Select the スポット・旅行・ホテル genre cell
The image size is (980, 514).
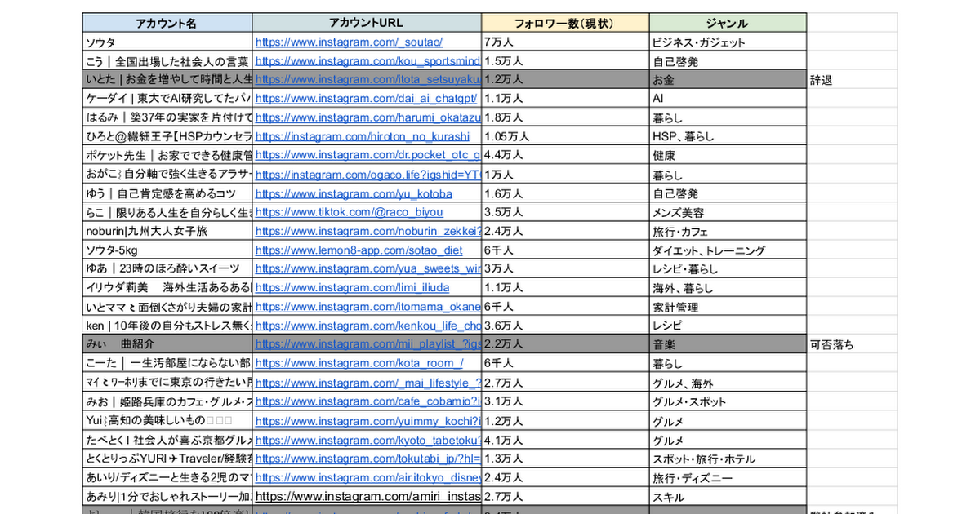click(x=728, y=459)
